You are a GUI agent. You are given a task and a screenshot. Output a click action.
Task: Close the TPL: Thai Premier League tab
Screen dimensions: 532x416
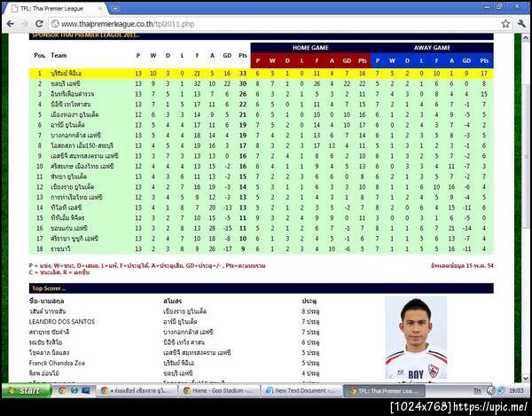(x=100, y=9)
